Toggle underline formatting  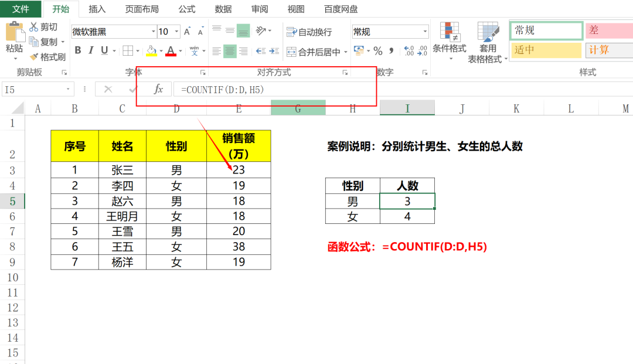104,50
